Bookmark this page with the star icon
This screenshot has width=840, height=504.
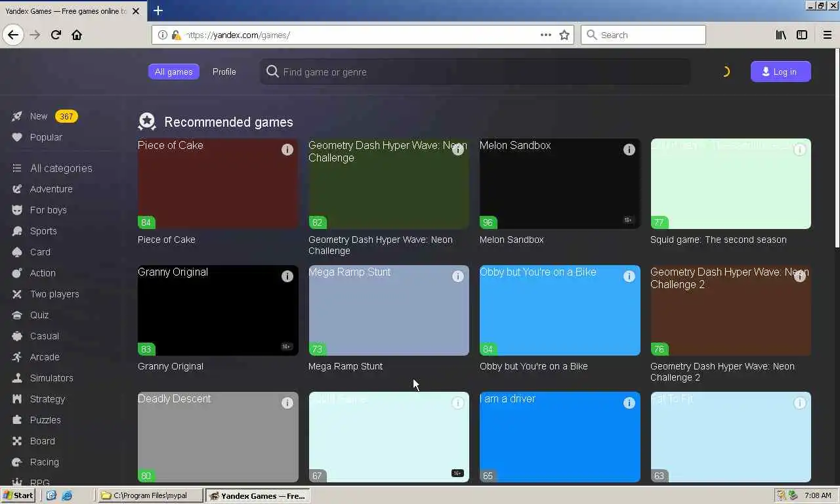(564, 35)
